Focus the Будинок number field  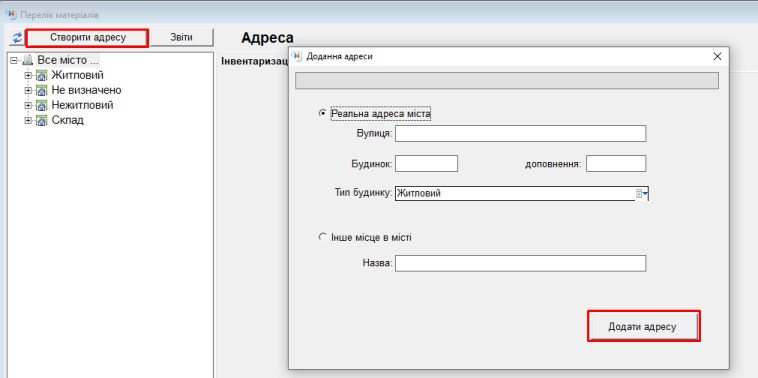[x=426, y=163]
